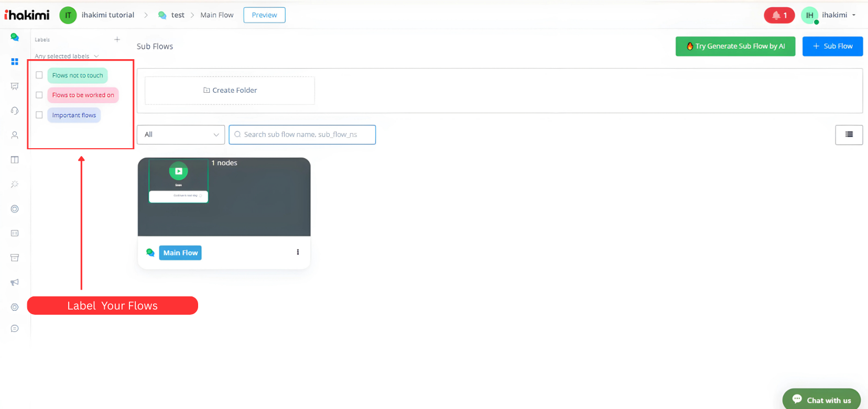Click the sub flow search field
The height and width of the screenshot is (409, 868).
308,135
